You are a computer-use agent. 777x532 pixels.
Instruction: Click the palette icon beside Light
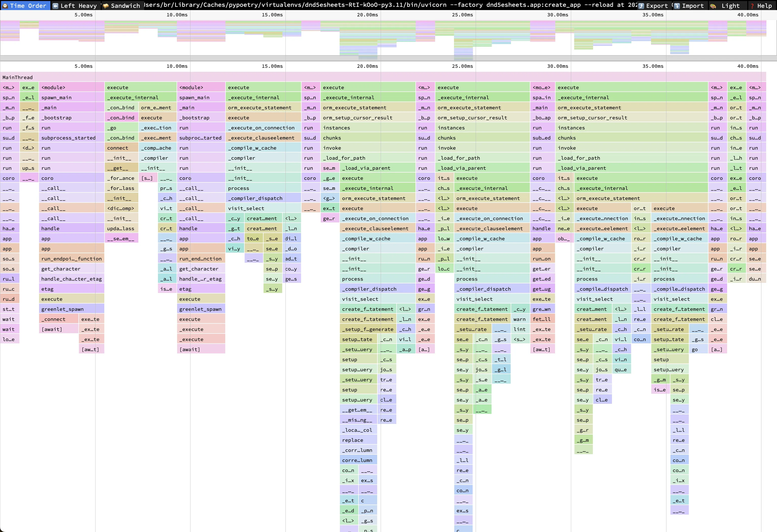tap(713, 6)
